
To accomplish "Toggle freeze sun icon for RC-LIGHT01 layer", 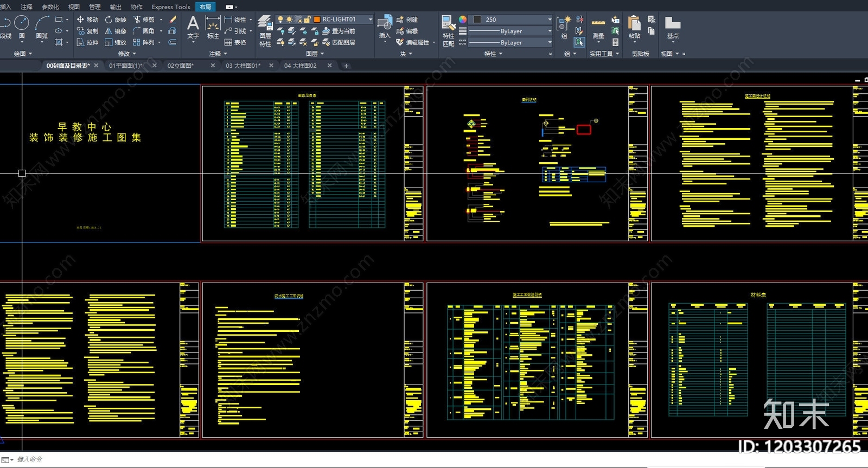I will click(289, 20).
